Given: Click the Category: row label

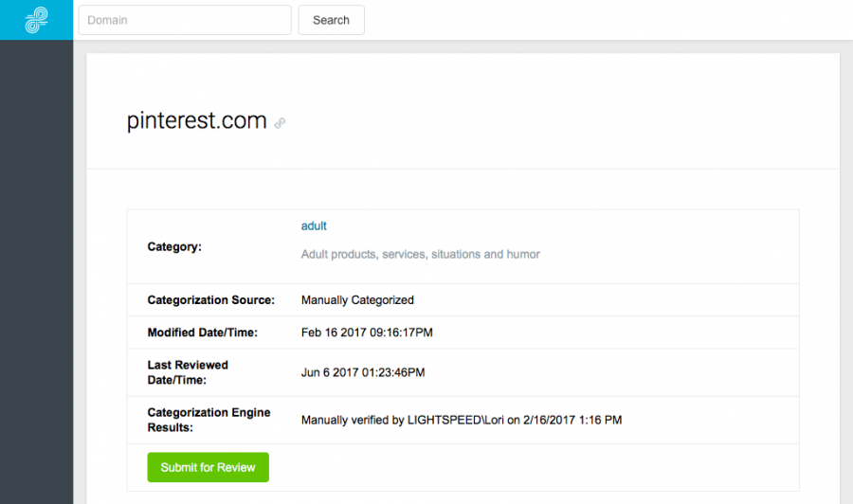Looking at the screenshot, I should 174,247.
